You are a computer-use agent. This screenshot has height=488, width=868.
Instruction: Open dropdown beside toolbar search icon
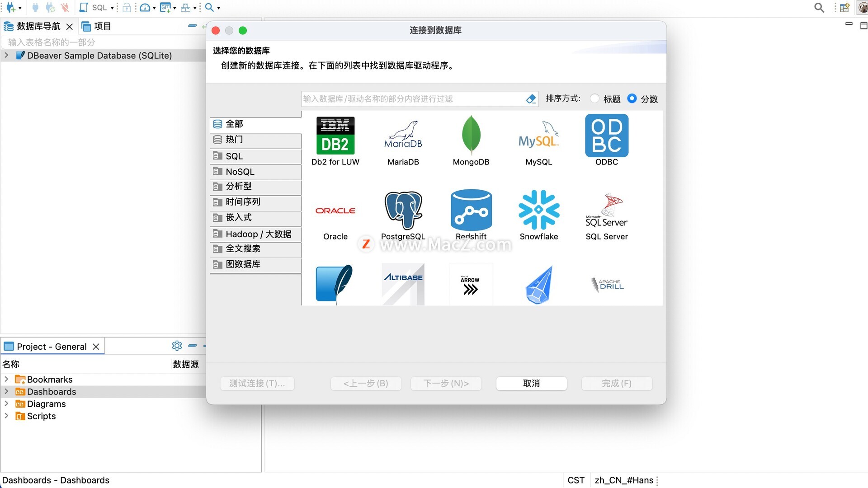pyautogui.click(x=219, y=8)
